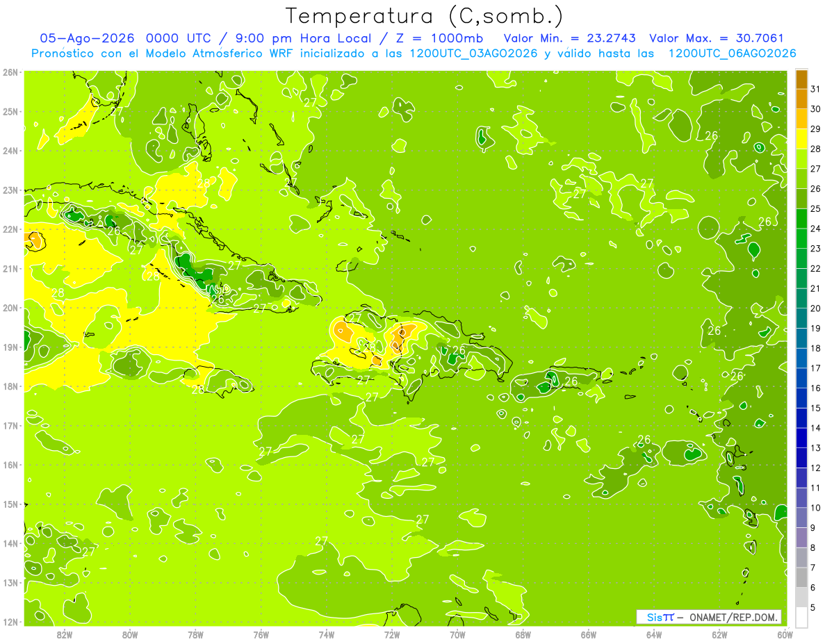Click the "19N" latitude axis label
The image size is (834, 644).
click(11, 347)
